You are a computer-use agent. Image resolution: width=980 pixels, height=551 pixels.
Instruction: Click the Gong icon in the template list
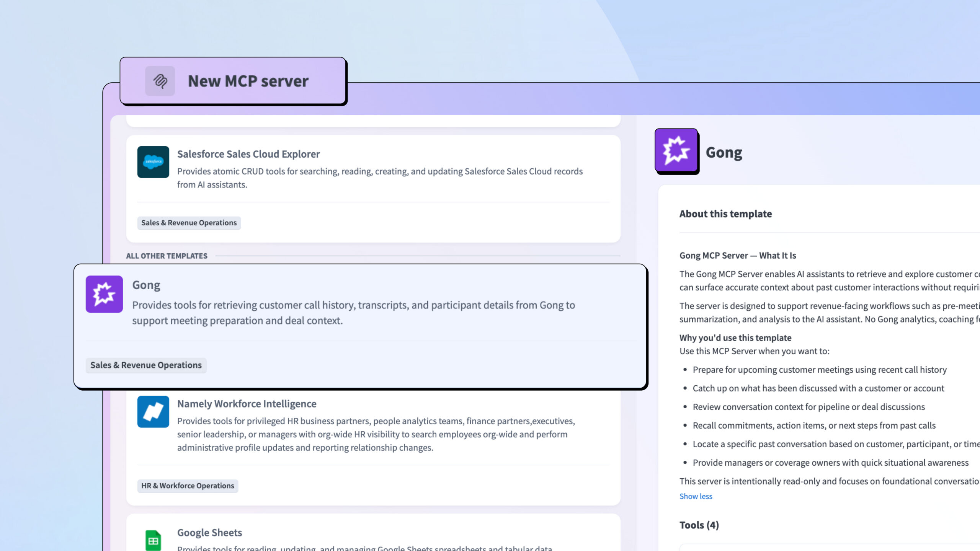104,294
